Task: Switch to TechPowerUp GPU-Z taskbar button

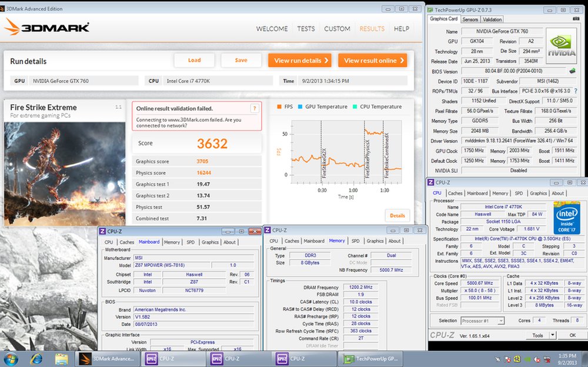Action: point(371,359)
